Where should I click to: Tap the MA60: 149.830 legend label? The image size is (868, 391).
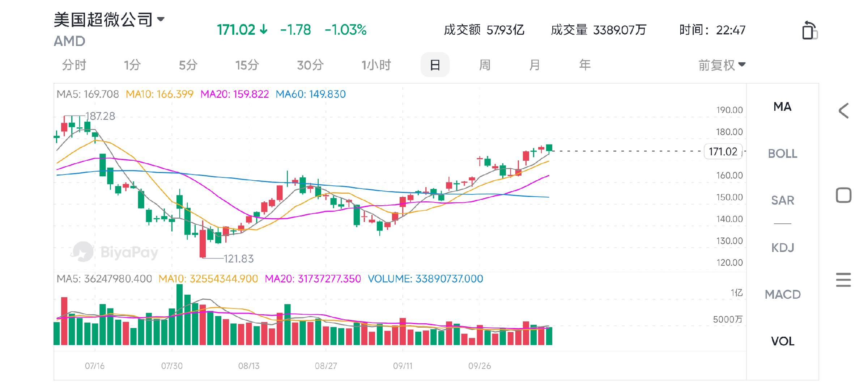click(x=311, y=94)
